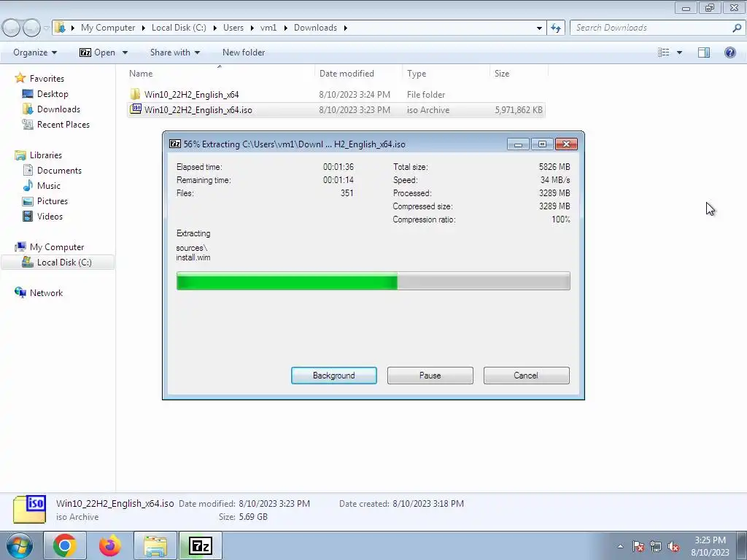Refresh the folder with refresh icon
The image size is (747, 560).
click(x=555, y=28)
